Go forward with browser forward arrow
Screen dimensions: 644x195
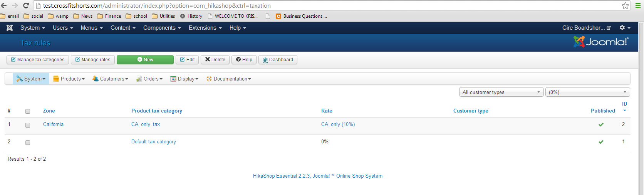(15, 5)
